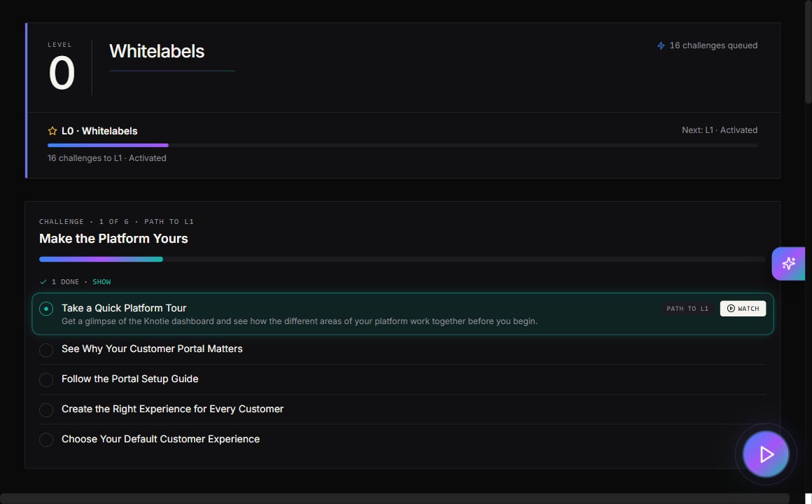
Task: Click the L0 level progress bar
Action: pos(402,146)
